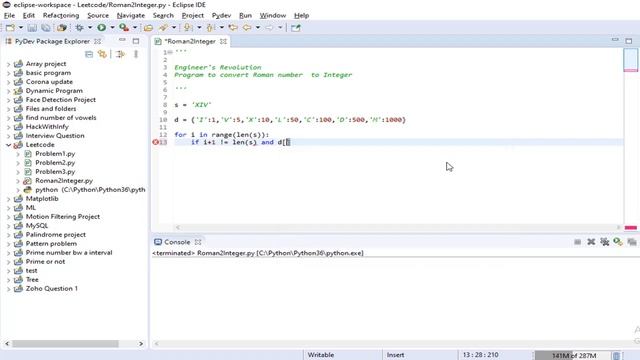Select the python interpreter node
Viewport: 640px width, 360px height.
(90, 190)
